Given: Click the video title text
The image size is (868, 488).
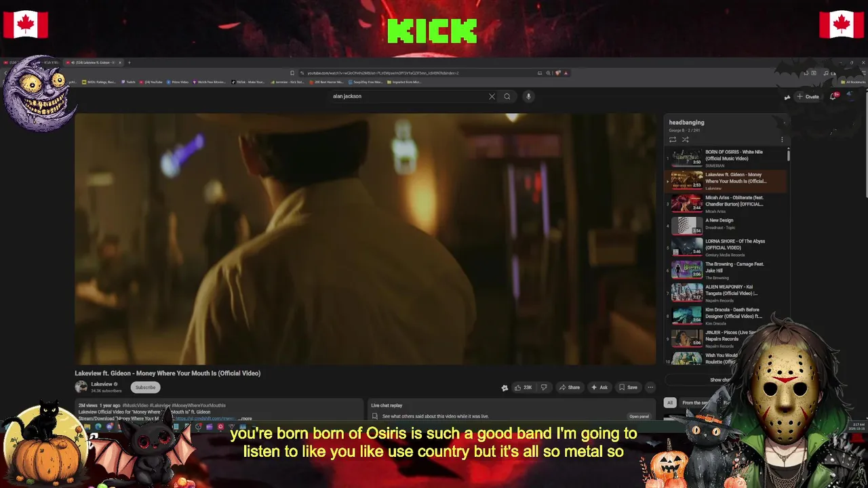Looking at the screenshot, I should [167, 373].
